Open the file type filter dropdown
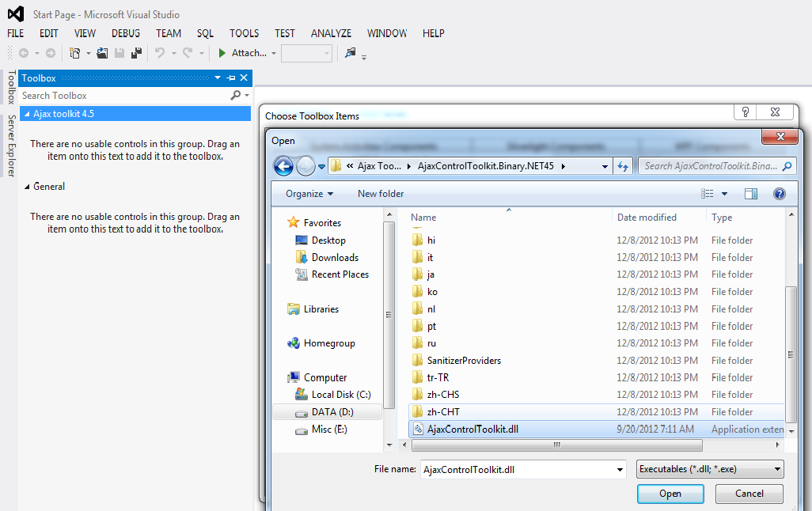This screenshot has width=812, height=511. click(710, 469)
